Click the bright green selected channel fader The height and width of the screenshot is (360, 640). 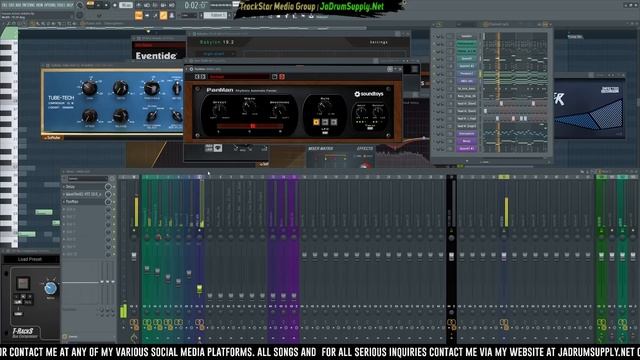pos(199,289)
